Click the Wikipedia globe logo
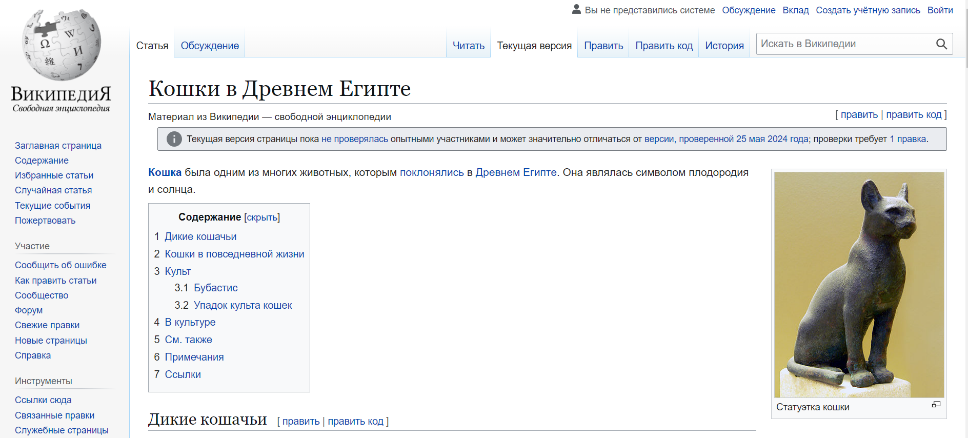Viewport: 968px width, 438px height. coord(61,46)
